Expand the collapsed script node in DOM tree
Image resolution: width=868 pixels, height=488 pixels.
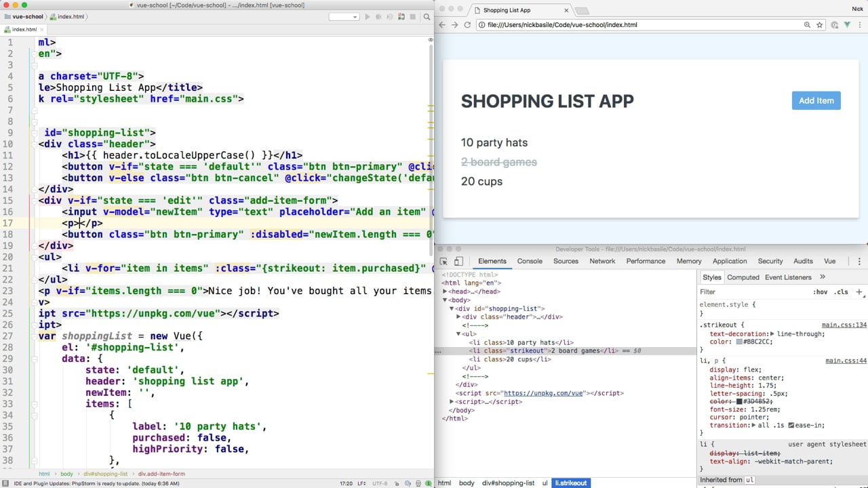click(452, 402)
